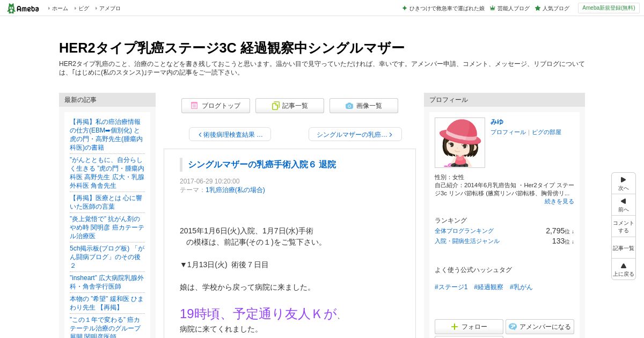
Task: Open ホーム in top navigation
Action: pos(60,9)
